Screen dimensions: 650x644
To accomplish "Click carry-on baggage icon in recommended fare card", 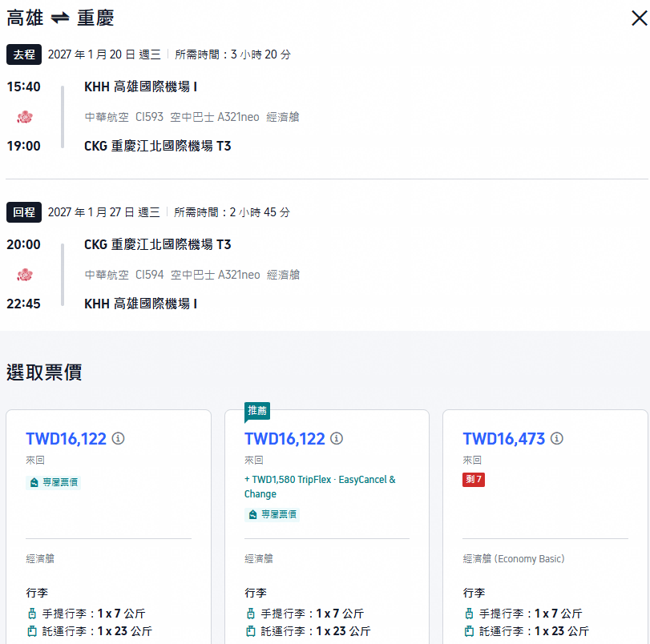I will tap(250, 614).
